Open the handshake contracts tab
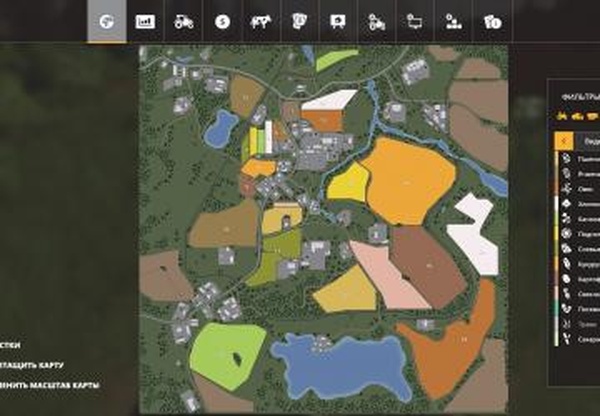Viewport: 600px width, 416px height. [299, 21]
